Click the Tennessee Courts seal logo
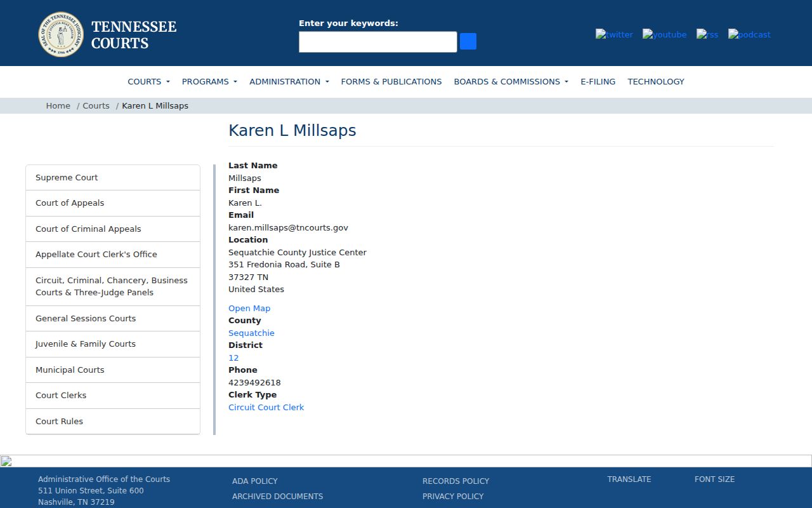Screen dimensions: 812x508 pos(61,34)
